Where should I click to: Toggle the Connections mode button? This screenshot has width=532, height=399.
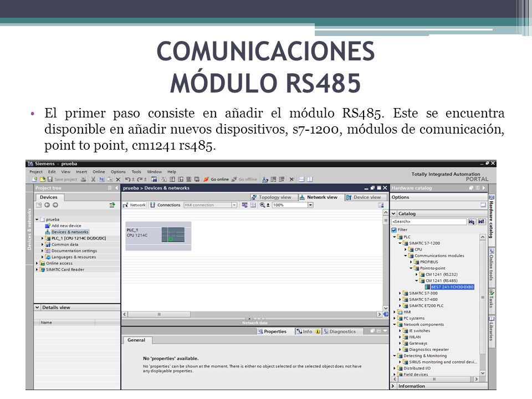pos(166,205)
